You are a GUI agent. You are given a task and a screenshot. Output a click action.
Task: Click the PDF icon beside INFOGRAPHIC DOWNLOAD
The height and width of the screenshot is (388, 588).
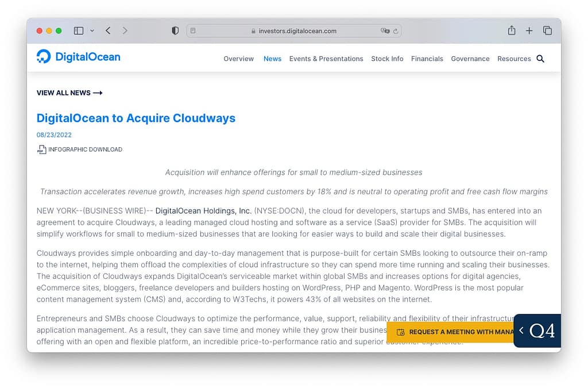(42, 149)
